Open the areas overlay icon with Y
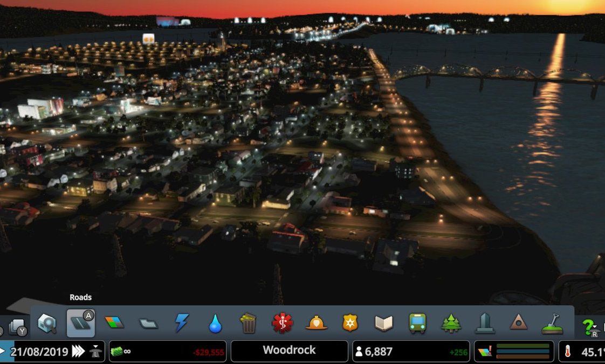Screen dimensions: 605x364 tap(17, 328)
